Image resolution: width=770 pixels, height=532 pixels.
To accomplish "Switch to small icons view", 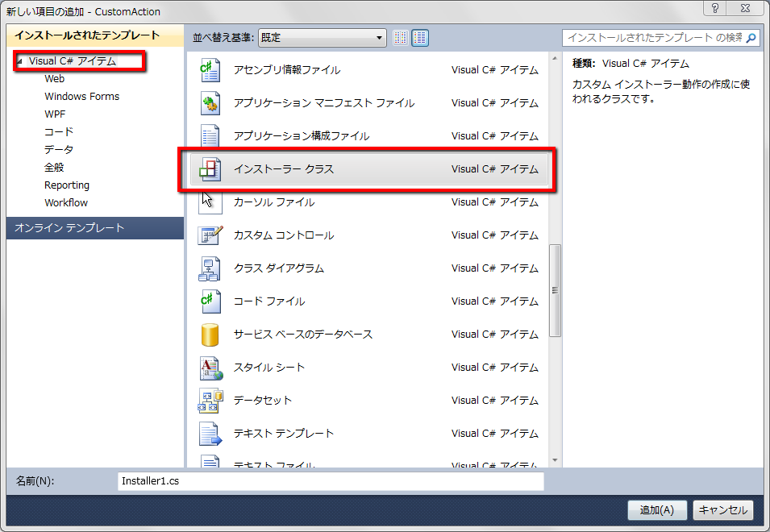I will [401, 38].
